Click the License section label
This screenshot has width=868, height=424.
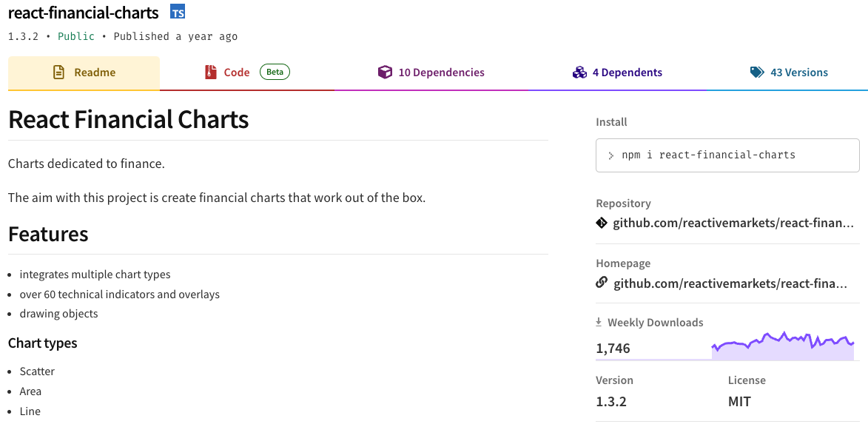coord(747,380)
